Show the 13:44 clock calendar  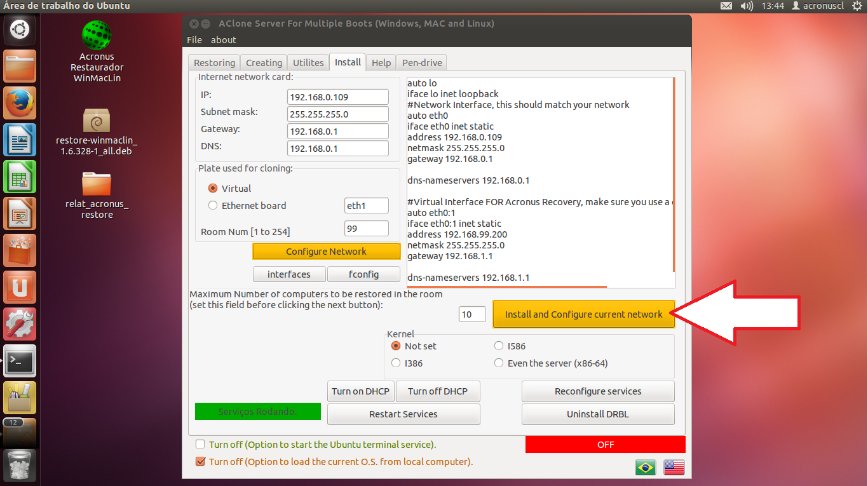[773, 6]
